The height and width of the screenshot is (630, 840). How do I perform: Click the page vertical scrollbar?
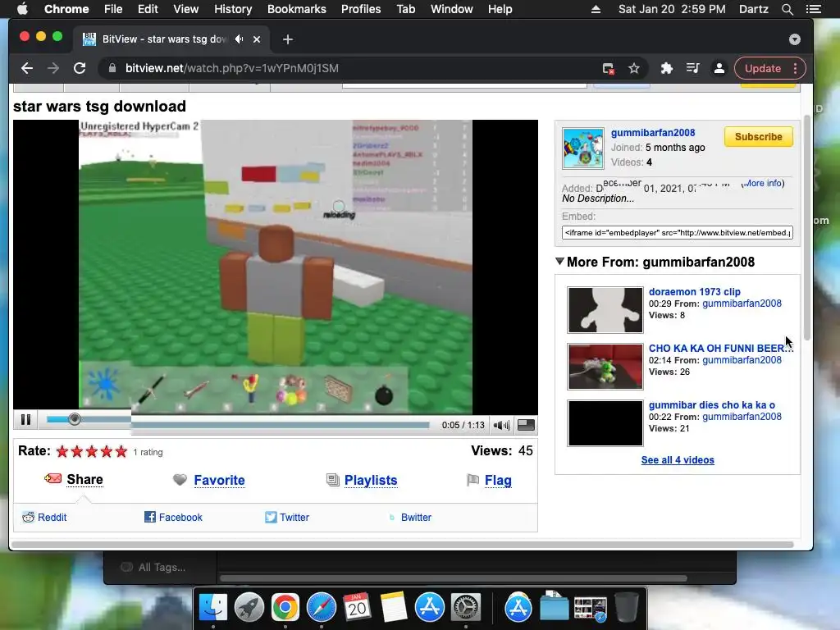[807, 228]
